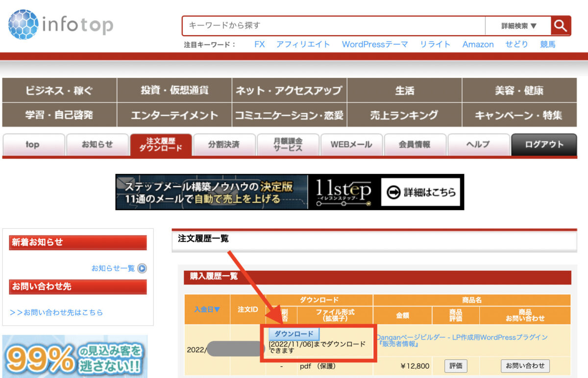This screenshot has height=378, width=588.
Task: Click the 購入履歴一覧 heading
Action: coord(214,277)
